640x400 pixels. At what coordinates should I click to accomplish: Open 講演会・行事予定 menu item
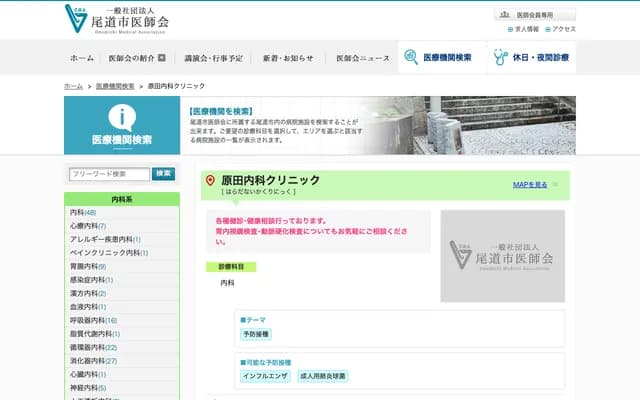click(213, 58)
